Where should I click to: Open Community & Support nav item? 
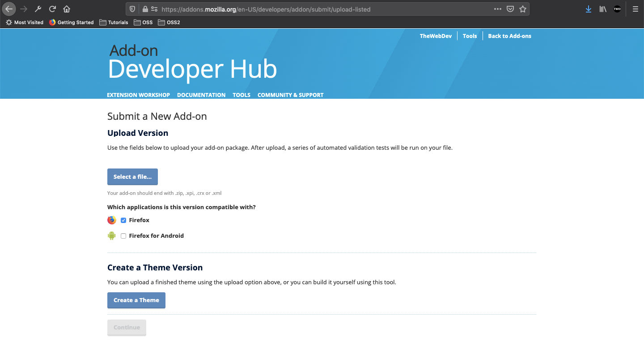[290, 95]
